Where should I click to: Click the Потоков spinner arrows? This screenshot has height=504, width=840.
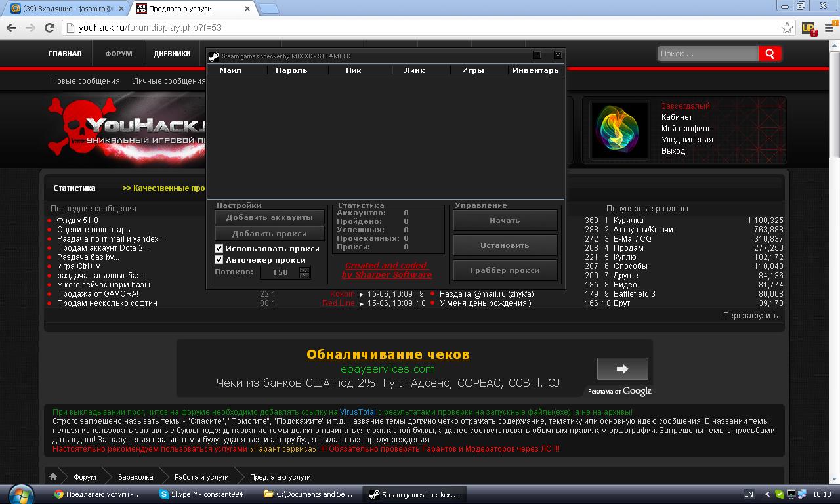coord(304,272)
